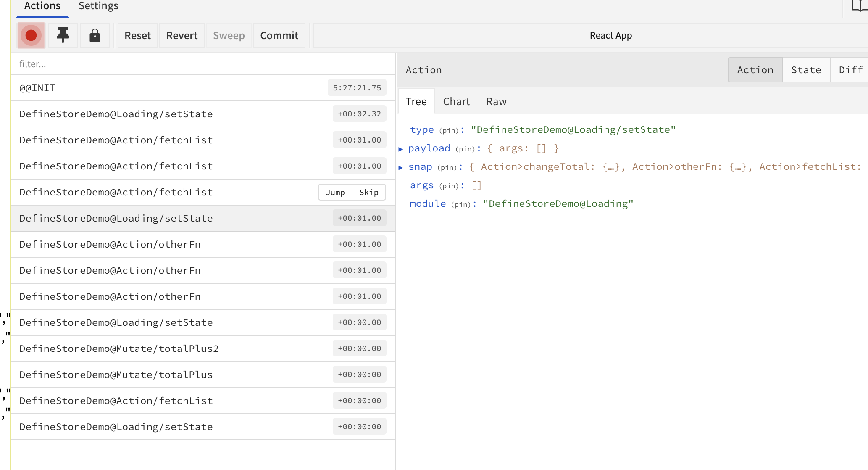Open the documentation book icon at top right
This screenshot has height=470, width=868.
(x=859, y=6)
